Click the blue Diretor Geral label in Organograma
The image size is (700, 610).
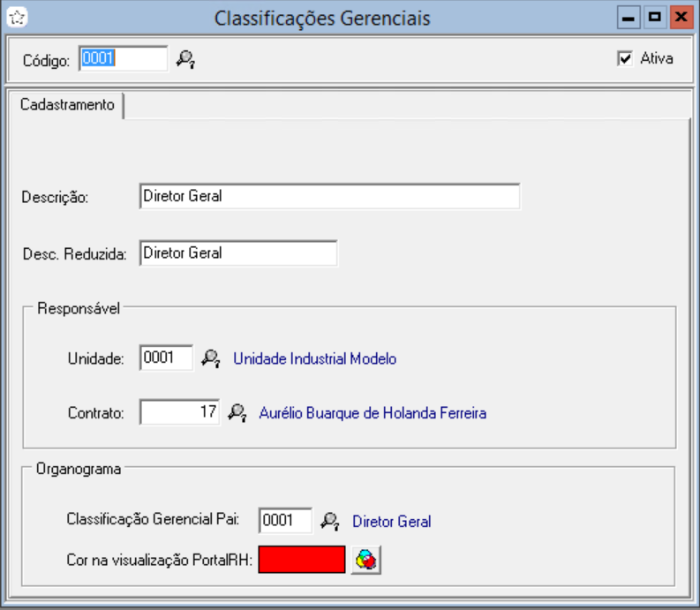(391, 522)
